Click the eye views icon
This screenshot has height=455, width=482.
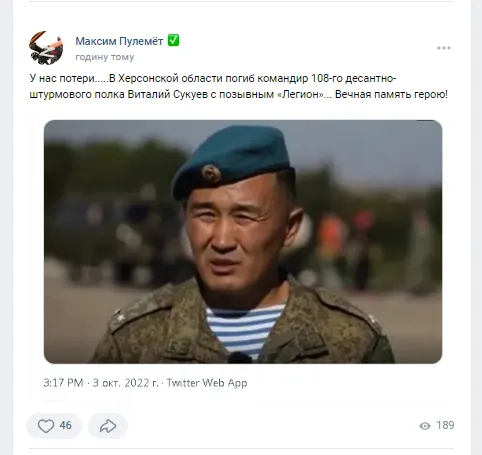point(425,426)
